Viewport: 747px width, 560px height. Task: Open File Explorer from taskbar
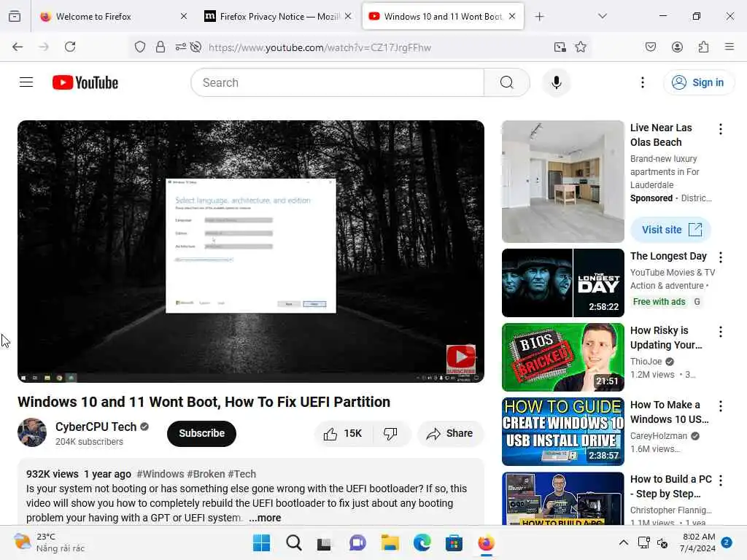coord(390,542)
